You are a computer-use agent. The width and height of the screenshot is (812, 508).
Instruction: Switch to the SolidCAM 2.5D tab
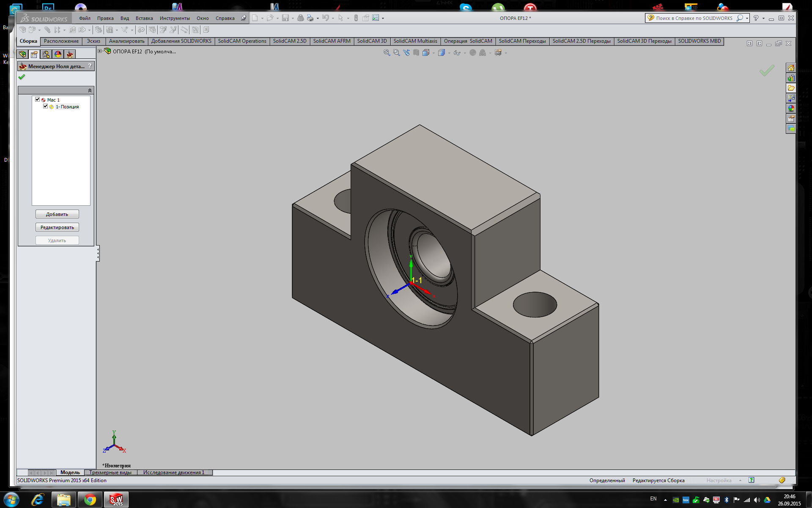(289, 41)
